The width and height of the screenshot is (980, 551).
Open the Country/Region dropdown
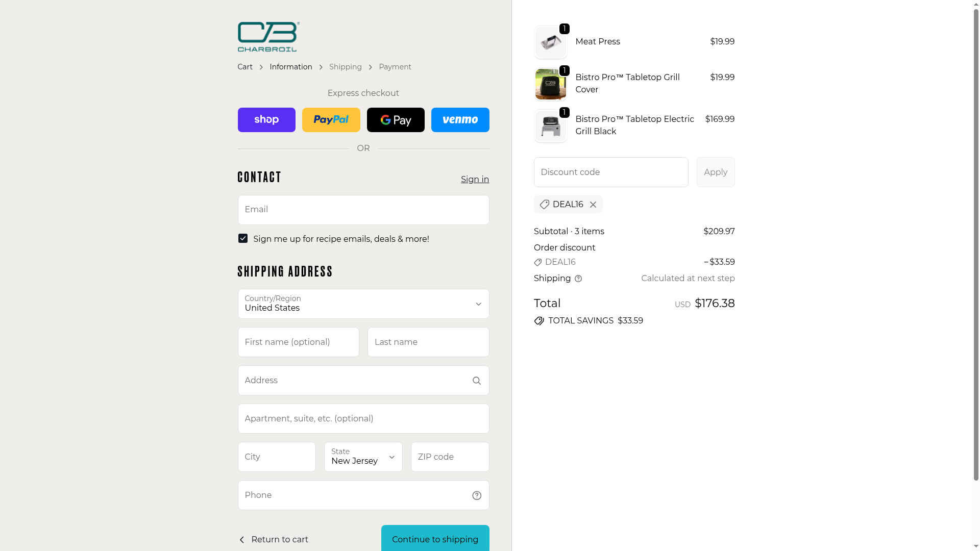[363, 304]
